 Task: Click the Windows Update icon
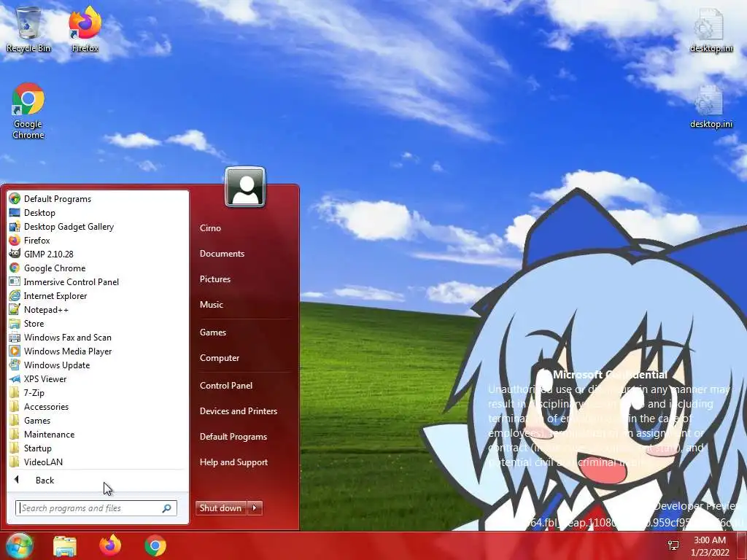point(15,365)
